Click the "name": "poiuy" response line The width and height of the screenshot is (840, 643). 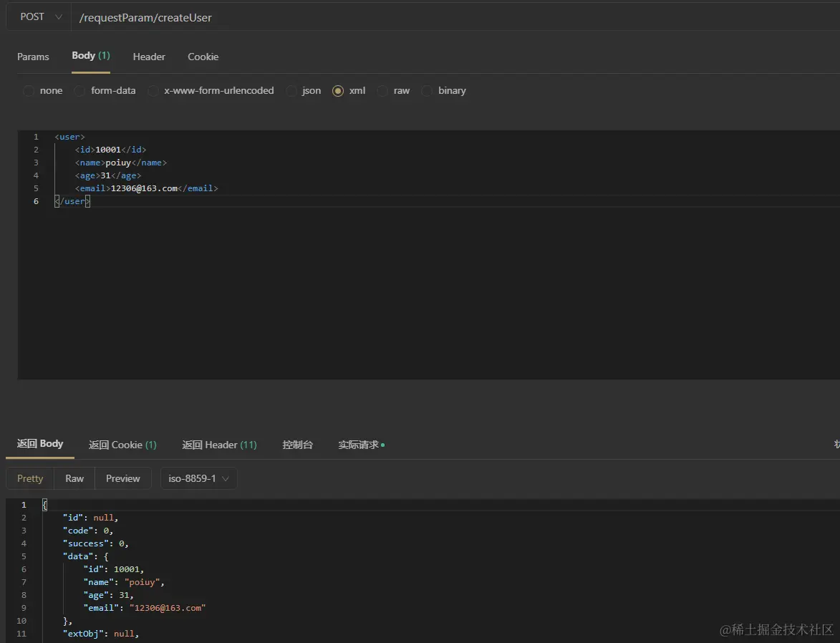tap(124, 582)
